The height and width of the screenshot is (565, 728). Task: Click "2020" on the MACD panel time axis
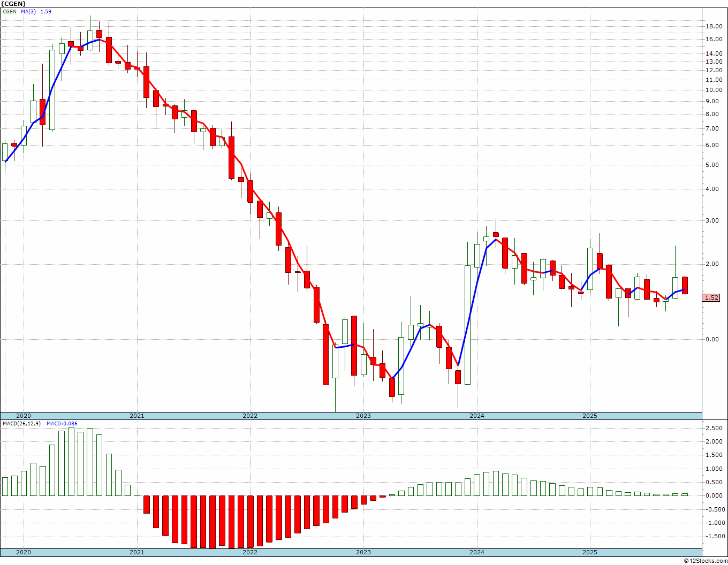[24, 552]
